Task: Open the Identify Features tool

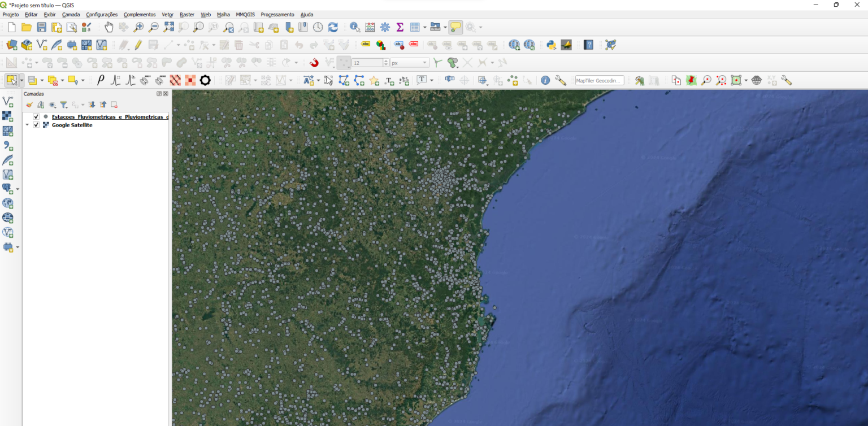Action: (x=354, y=27)
